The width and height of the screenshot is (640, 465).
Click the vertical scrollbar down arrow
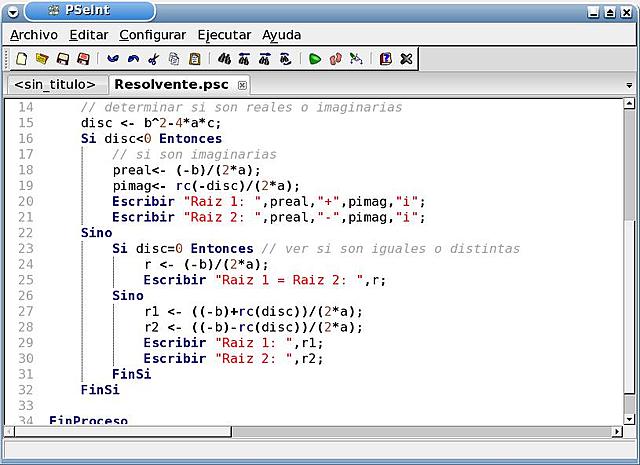(x=629, y=419)
